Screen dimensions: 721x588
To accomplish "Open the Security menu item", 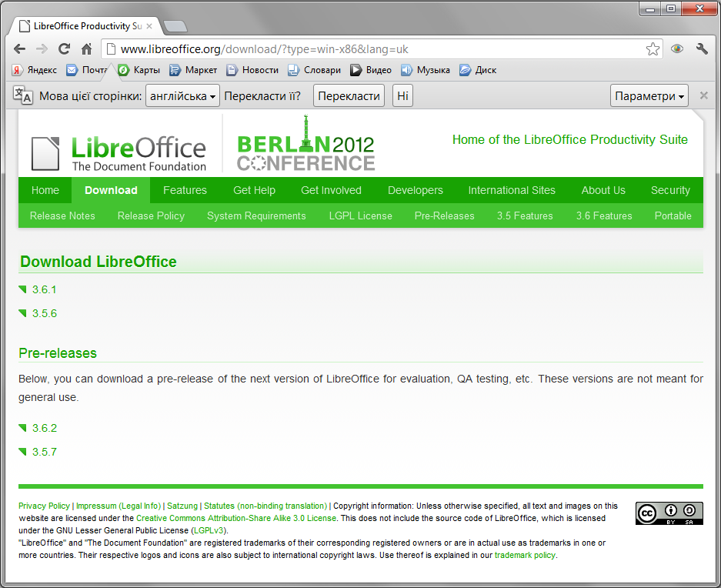I will [670, 190].
